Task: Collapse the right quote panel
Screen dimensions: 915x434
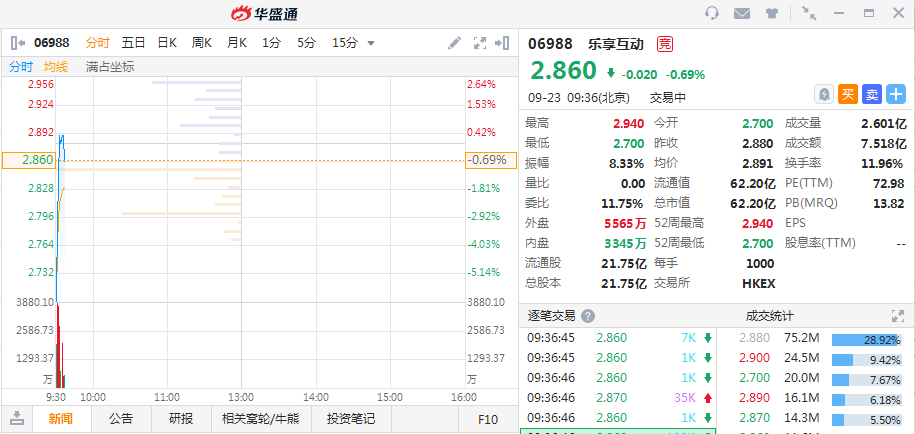Action: pyautogui.click(x=502, y=43)
